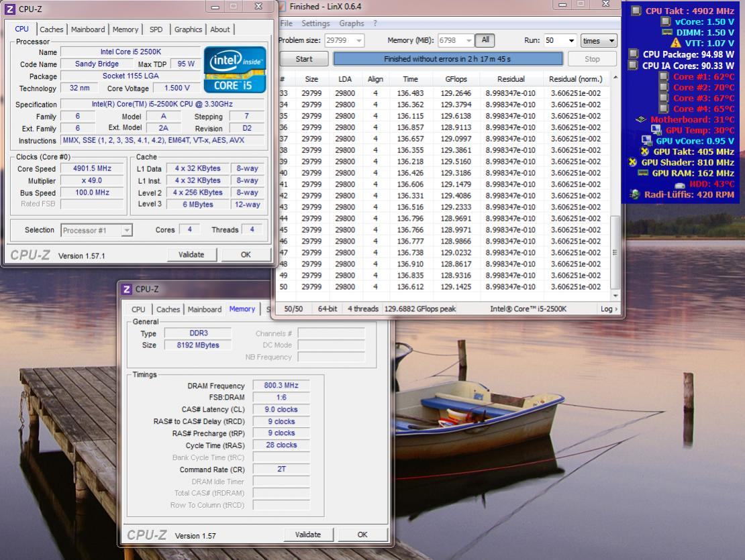This screenshot has height=560, width=745.
Task: Click the GPU RAM memory icon
Action: pos(643,173)
